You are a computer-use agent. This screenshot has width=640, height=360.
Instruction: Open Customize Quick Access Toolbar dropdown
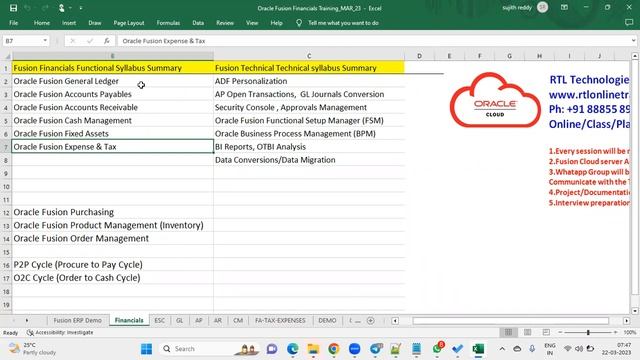pyautogui.click(x=81, y=8)
